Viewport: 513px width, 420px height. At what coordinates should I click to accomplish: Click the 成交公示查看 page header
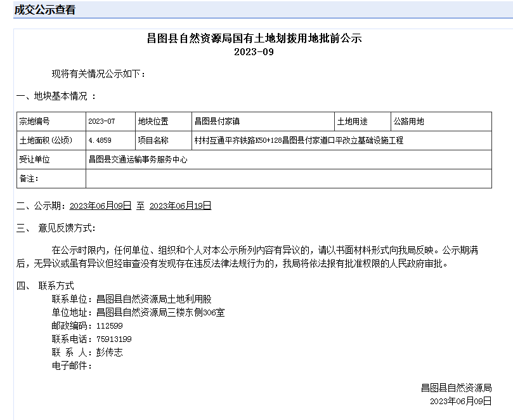(x=45, y=10)
